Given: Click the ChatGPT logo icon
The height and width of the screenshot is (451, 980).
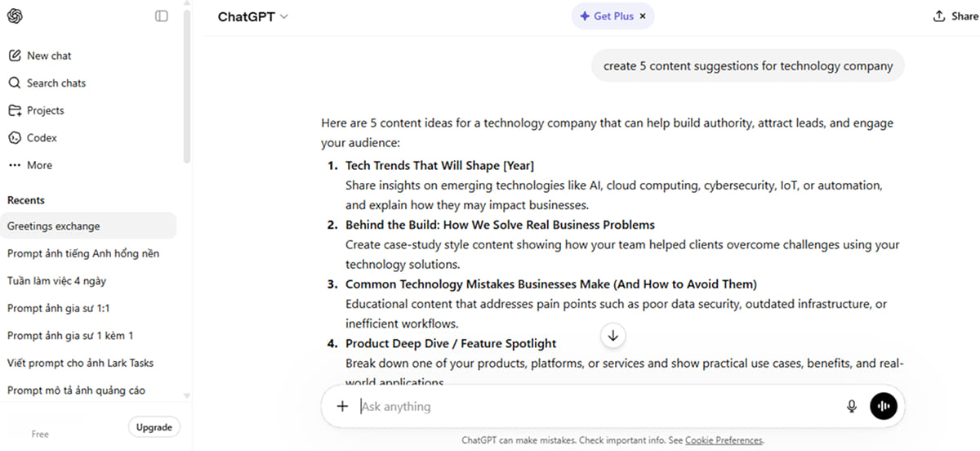Looking at the screenshot, I should pyautogui.click(x=16, y=16).
